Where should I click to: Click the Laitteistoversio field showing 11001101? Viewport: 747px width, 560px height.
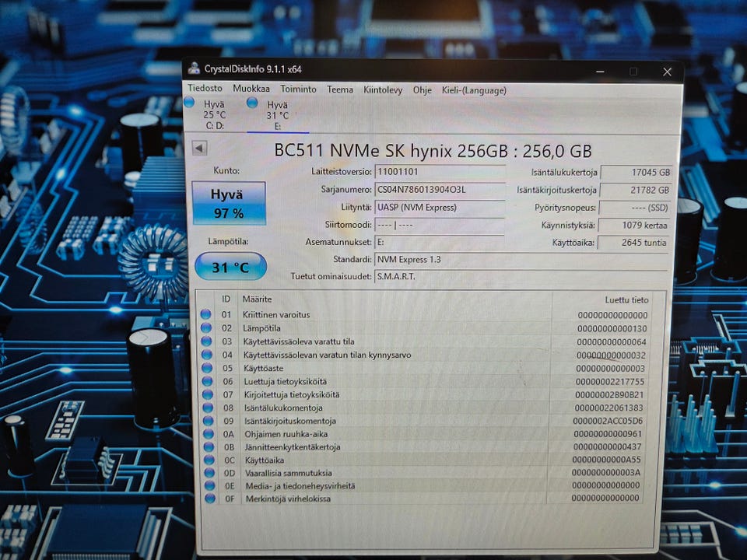(440, 172)
